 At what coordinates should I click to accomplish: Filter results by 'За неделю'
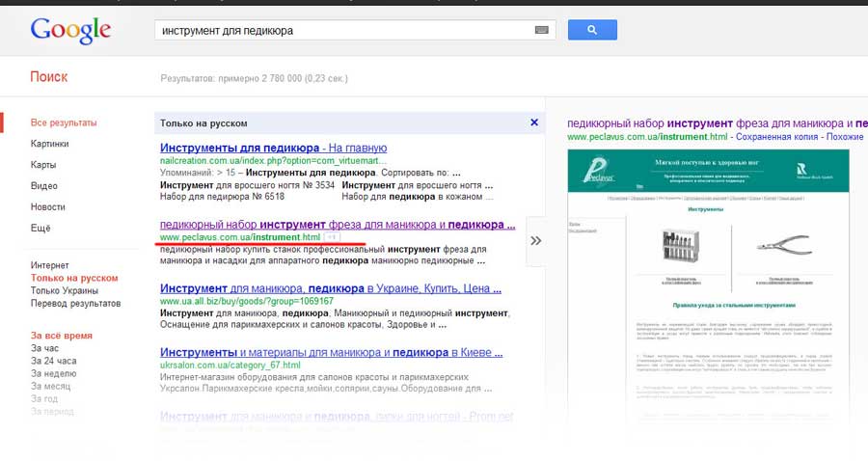pyautogui.click(x=54, y=373)
